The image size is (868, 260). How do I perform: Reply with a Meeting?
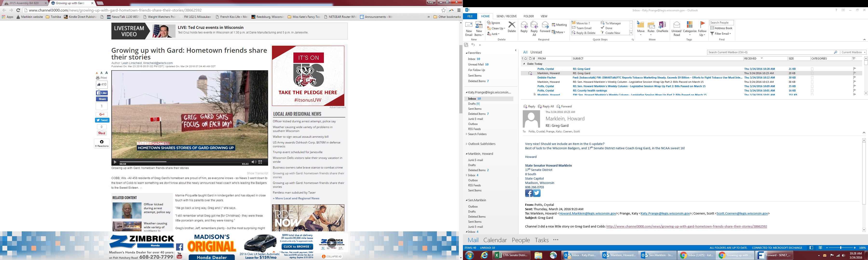pos(559,25)
